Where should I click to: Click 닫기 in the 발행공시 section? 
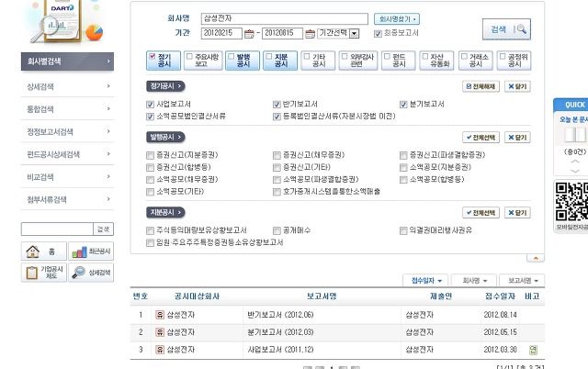point(517,138)
